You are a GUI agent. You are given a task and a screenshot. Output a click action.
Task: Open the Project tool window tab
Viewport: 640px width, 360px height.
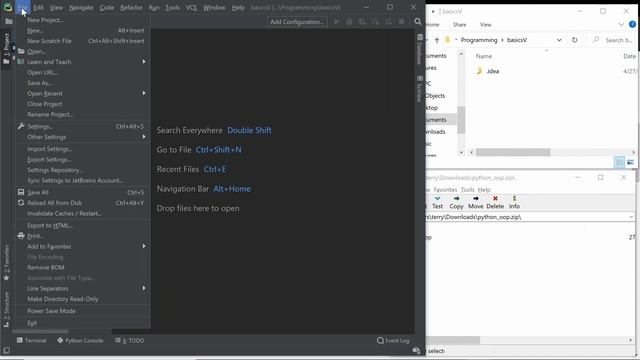6,49
